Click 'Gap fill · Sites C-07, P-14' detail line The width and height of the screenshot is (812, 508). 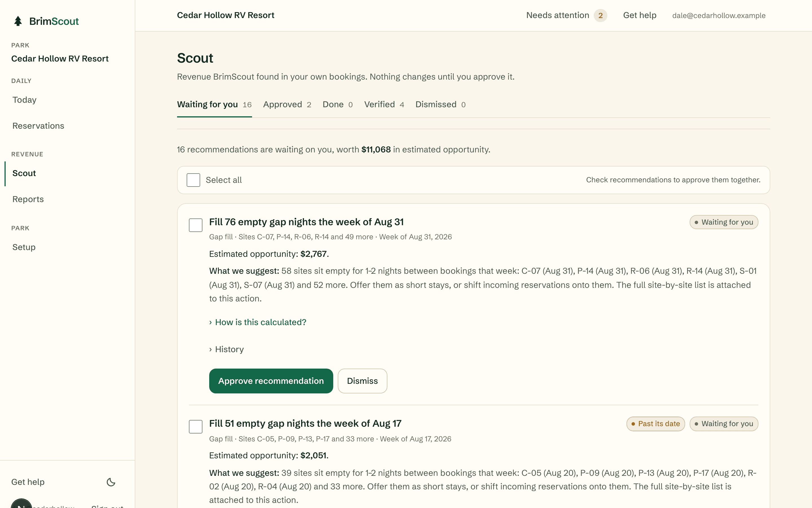[x=330, y=237]
